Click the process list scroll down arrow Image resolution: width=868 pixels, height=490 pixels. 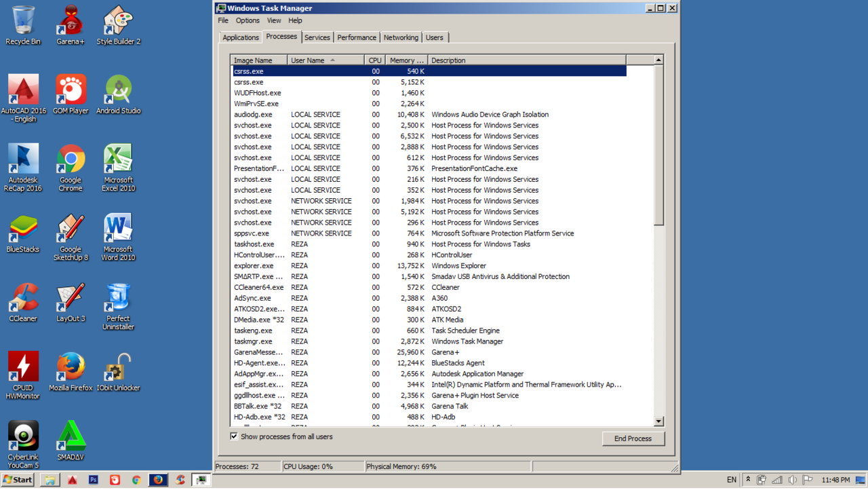click(658, 421)
